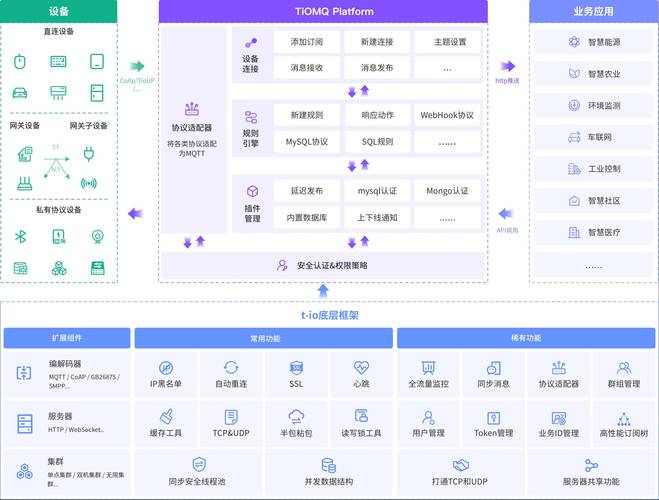Click the 打通TCP和UDP handshake icon
Viewport: 659px width, 500px height.
point(461,465)
